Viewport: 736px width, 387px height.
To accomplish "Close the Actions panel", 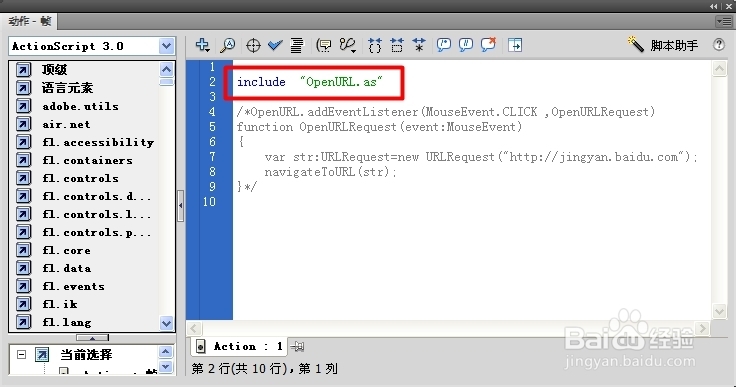I will pyautogui.click(x=728, y=6).
